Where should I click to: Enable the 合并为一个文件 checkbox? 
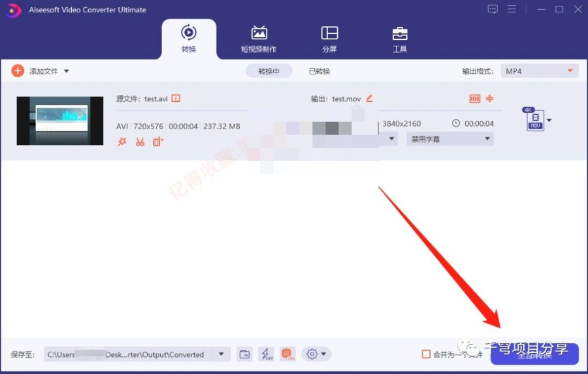pos(426,354)
